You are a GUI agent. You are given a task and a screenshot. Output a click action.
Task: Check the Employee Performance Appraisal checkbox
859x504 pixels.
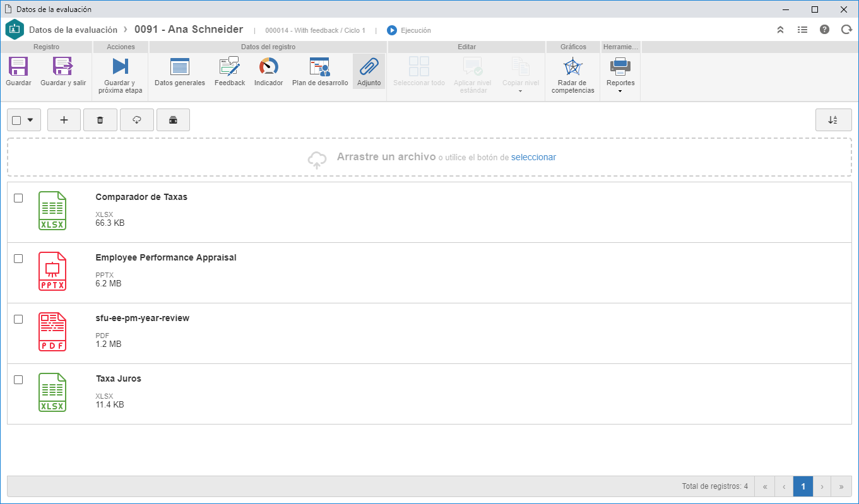pyautogui.click(x=18, y=259)
